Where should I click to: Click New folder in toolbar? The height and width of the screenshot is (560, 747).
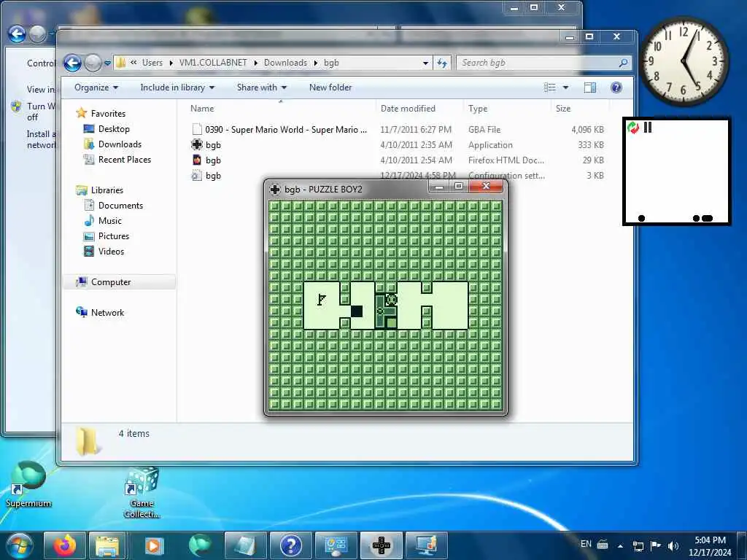point(330,87)
